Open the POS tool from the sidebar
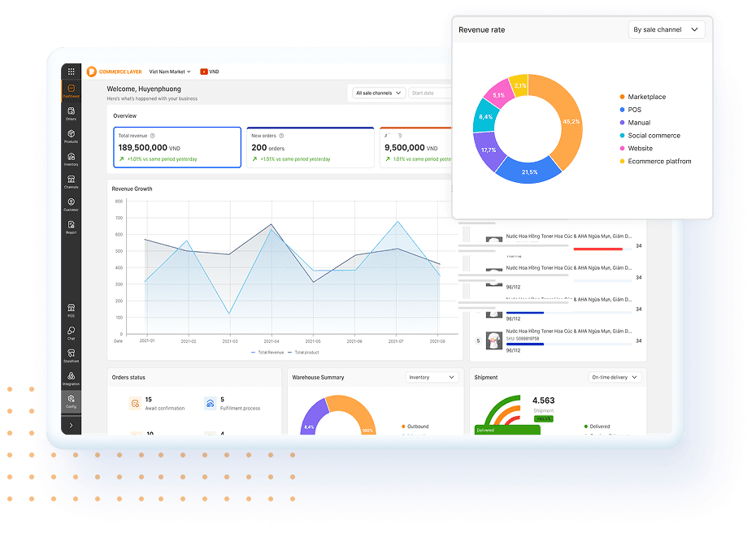Viewport: 756px width, 533px height. pyautogui.click(x=71, y=309)
